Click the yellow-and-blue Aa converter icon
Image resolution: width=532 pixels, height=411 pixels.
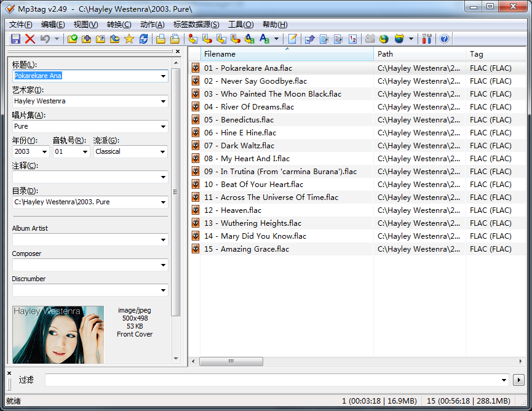250,39
